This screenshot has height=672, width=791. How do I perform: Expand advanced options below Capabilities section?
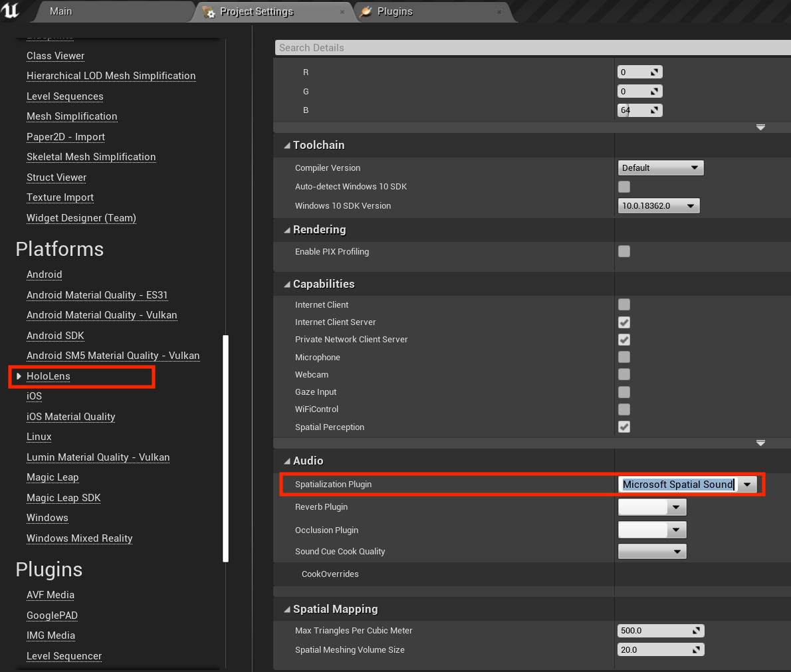[760, 443]
